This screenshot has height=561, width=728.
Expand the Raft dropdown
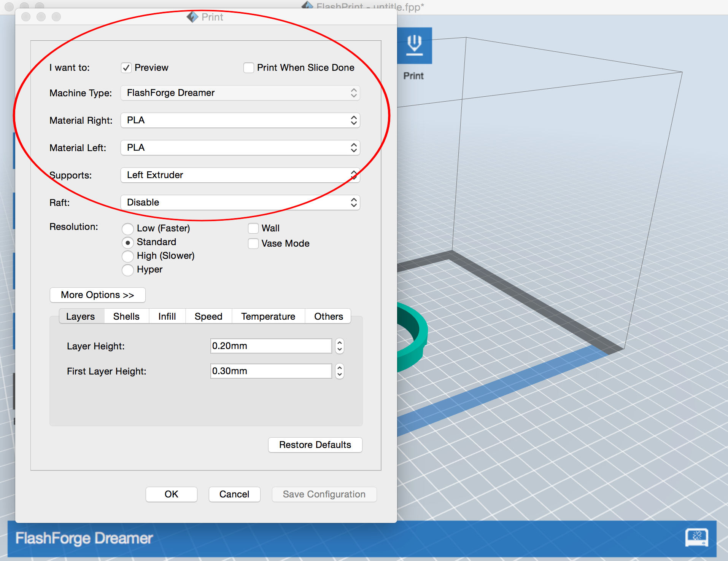tap(240, 202)
